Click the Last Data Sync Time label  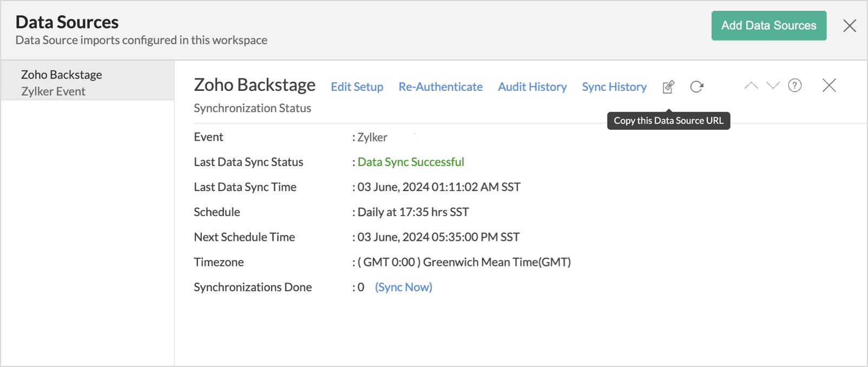245,187
